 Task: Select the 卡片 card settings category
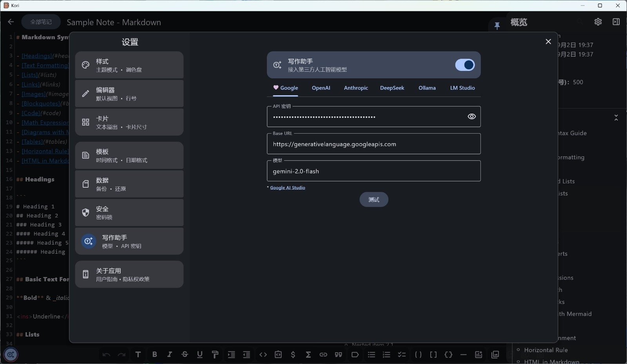pyautogui.click(x=129, y=122)
